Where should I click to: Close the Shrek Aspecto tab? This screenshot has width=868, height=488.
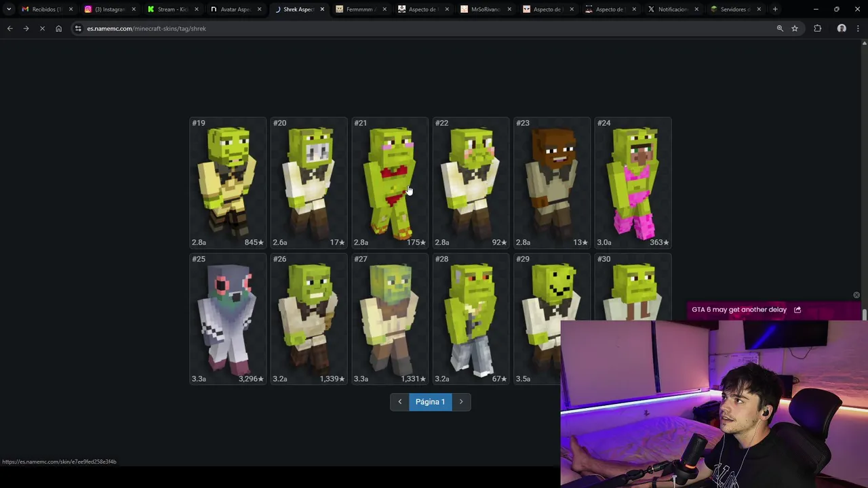click(x=322, y=9)
